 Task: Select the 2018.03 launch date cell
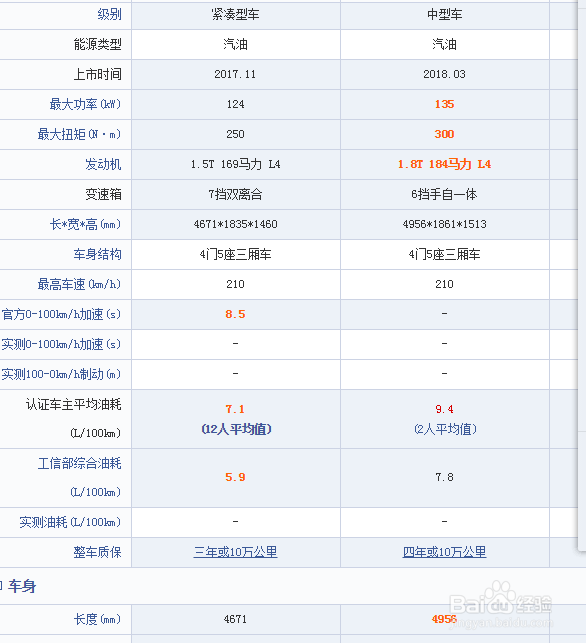point(445,74)
